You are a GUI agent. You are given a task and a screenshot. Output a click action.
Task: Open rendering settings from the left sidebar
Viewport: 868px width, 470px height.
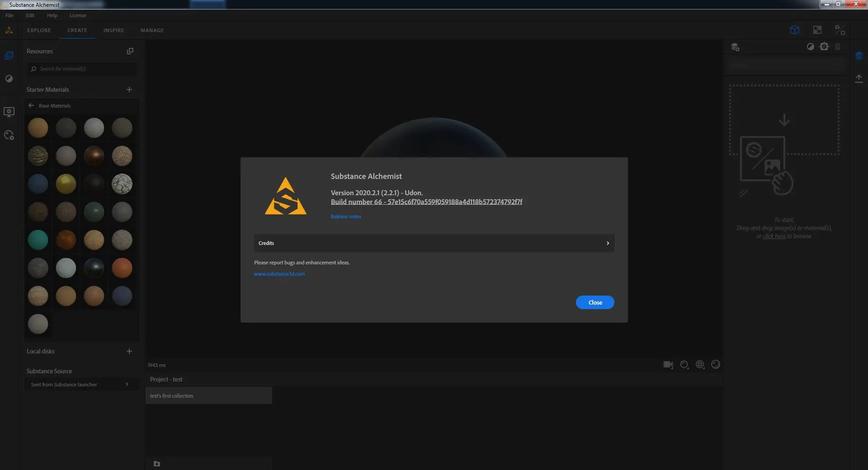(x=9, y=136)
